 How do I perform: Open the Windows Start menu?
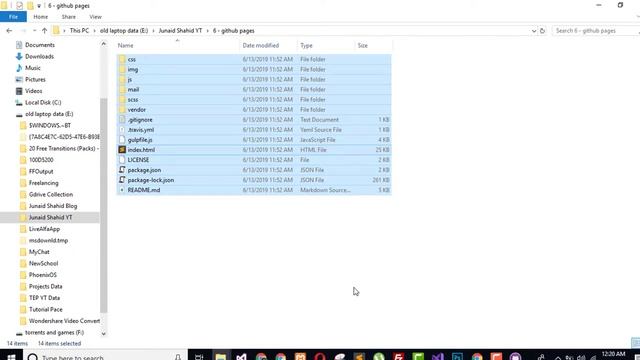11,357
